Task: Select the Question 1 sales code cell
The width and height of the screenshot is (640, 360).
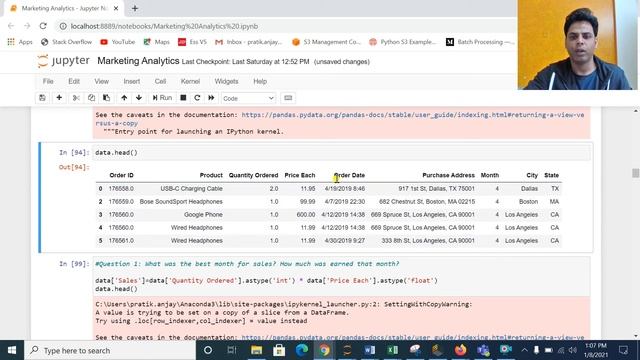Action: [341, 276]
